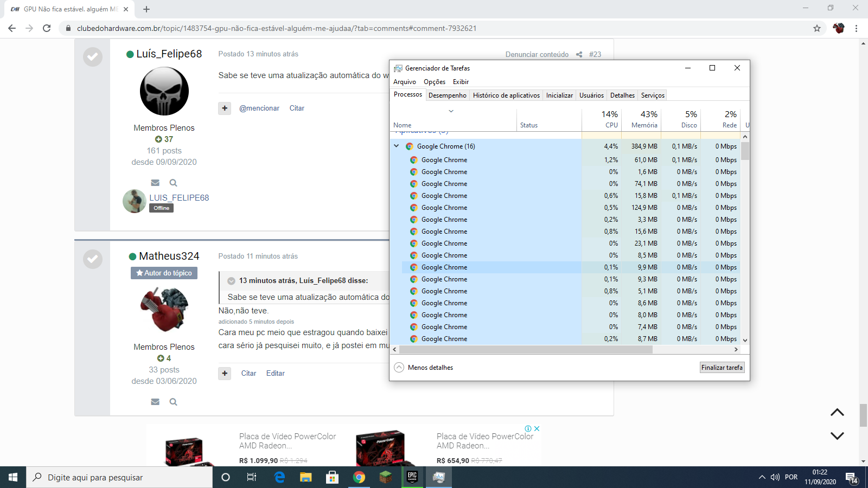Sort processes by CPU column header
The height and width of the screenshot is (488, 868).
coord(602,119)
